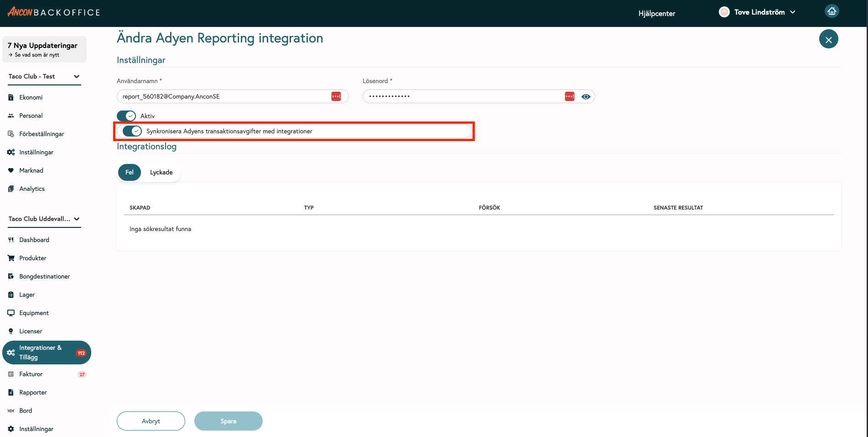Click the Analytics sidebar icon
This screenshot has height=437, width=868.
pyautogui.click(x=11, y=189)
